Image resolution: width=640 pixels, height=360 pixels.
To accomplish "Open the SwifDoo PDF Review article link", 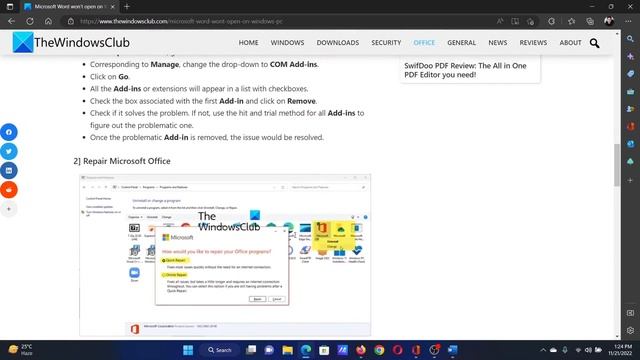I will [465, 70].
